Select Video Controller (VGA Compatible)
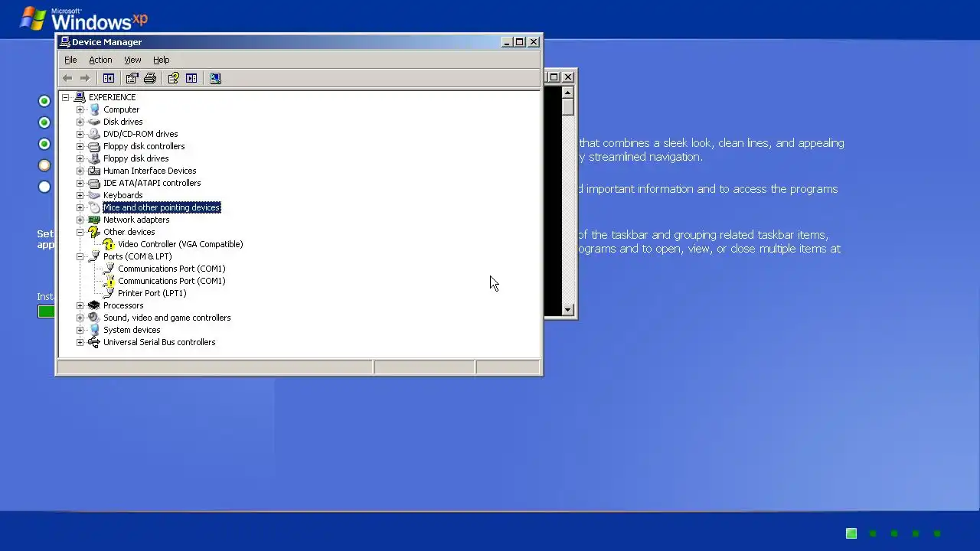This screenshot has height=551, width=980. (x=180, y=244)
